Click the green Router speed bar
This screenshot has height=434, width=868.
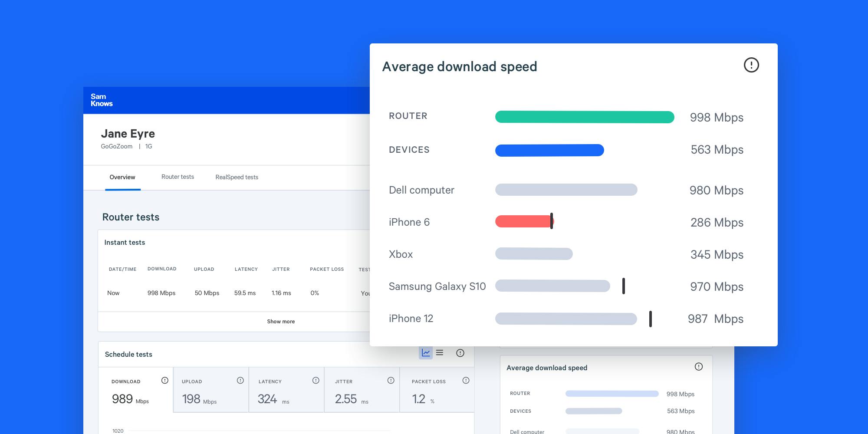585,117
